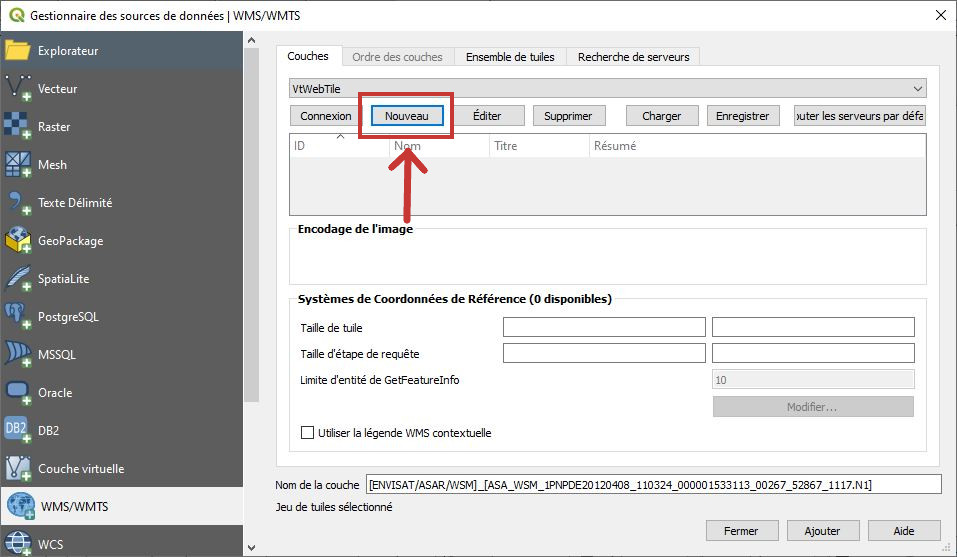Screen dimensions: 957x557
Task: Click the Nouveau button
Action: point(406,116)
